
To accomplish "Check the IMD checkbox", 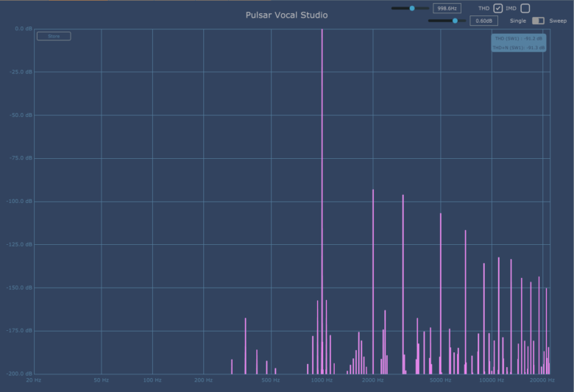I will coord(525,8).
